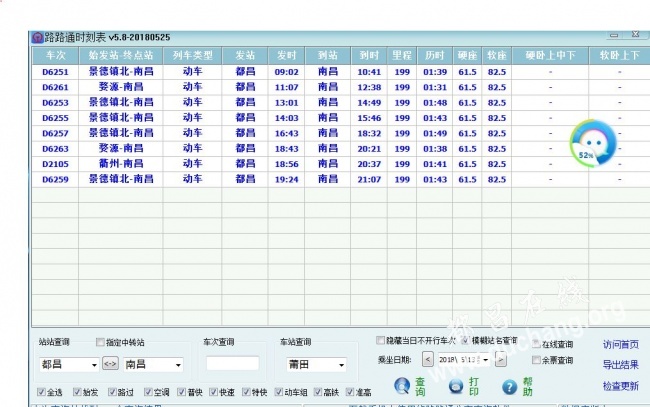Open the 车站查询 莆田 dropdown
Screen dimensions: 650x407
tap(342, 365)
